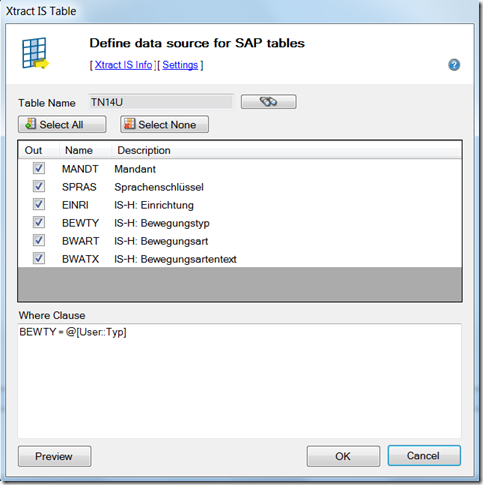Select the BEWTY field name
This screenshot has height=485, width=483.
pos(80,223)
